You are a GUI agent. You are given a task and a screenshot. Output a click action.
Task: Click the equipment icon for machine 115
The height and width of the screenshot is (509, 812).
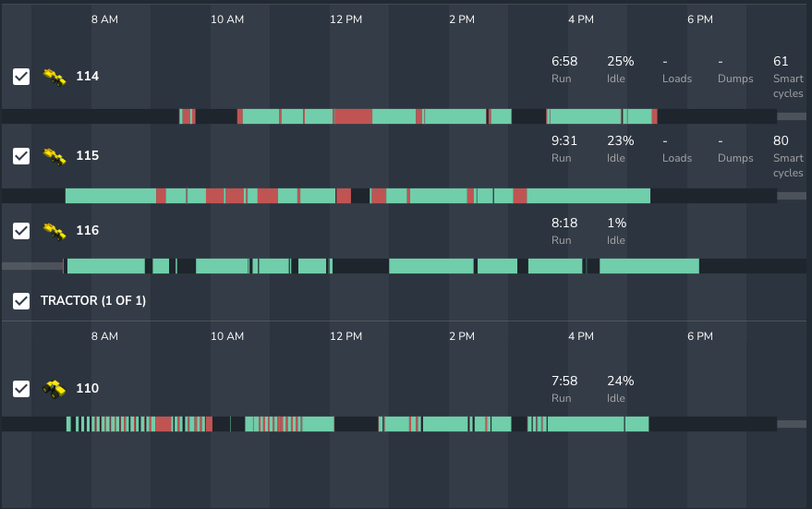(55, 156)
